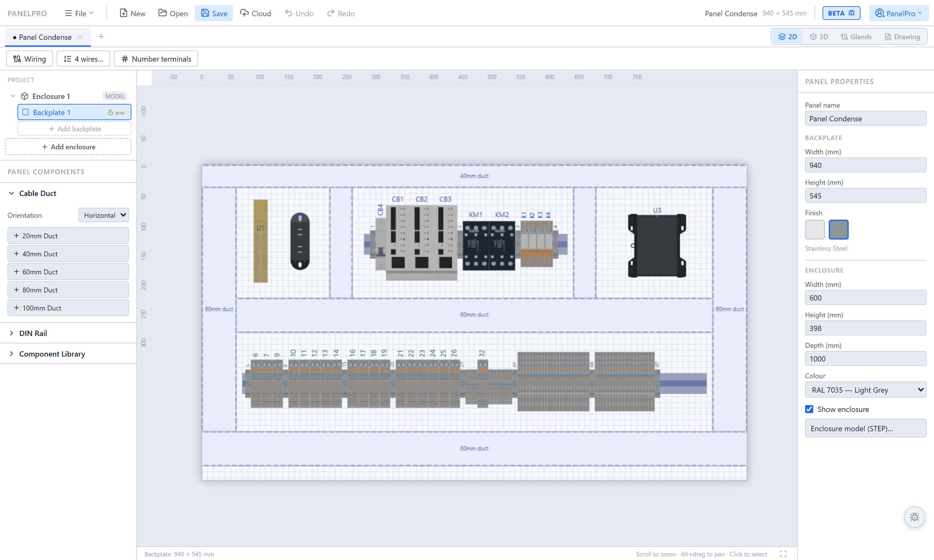Select the left vertical 60mm duct
This screenshot has width=934, height=560.
[219, 309]
